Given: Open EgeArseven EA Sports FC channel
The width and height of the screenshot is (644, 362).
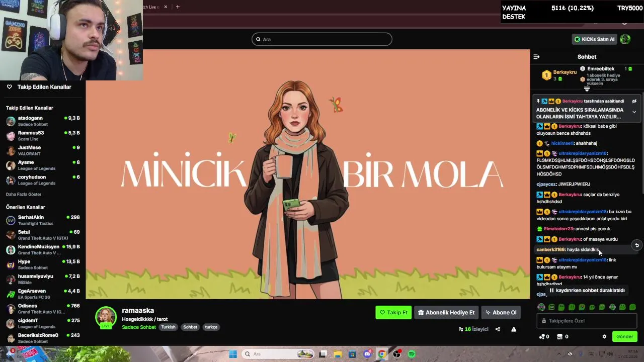Looking at the screenshot, I should click(43, 294).
